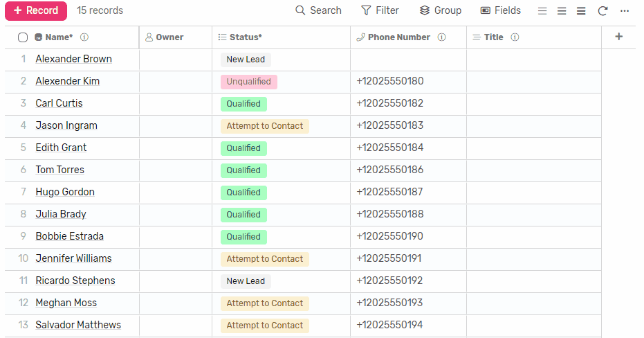The width and height of the screenshot is (644, 338).
Task: Click the Status column header
Action: (281, 37)
